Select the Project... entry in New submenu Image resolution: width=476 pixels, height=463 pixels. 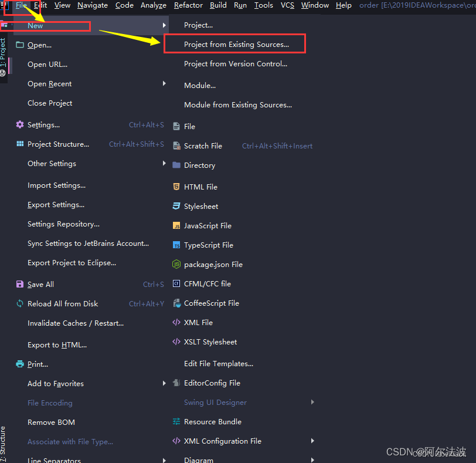click(x=198, y=25)
